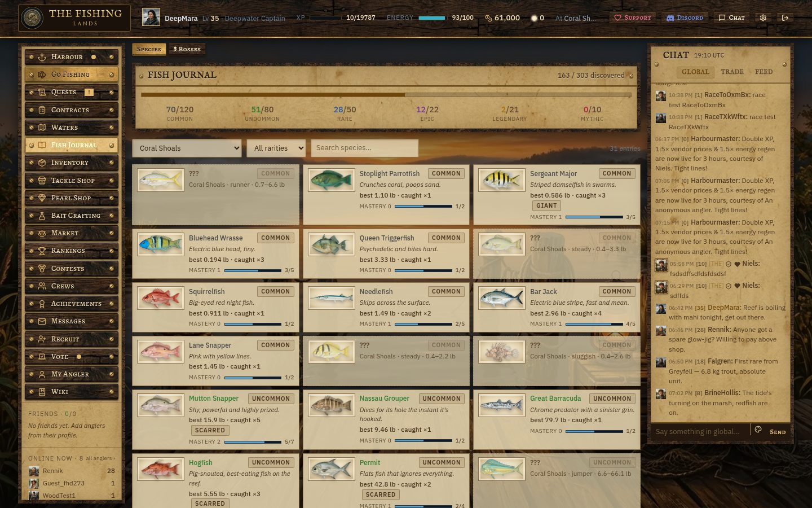812x508 pixels.
Task: Send the chat message
Action: (x=778, y=432)
